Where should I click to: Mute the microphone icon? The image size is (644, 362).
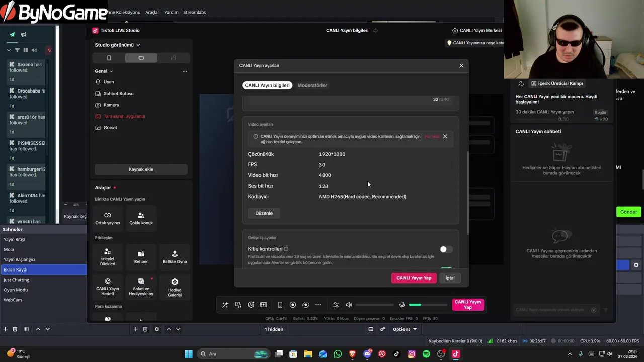(x=402, y=305)
